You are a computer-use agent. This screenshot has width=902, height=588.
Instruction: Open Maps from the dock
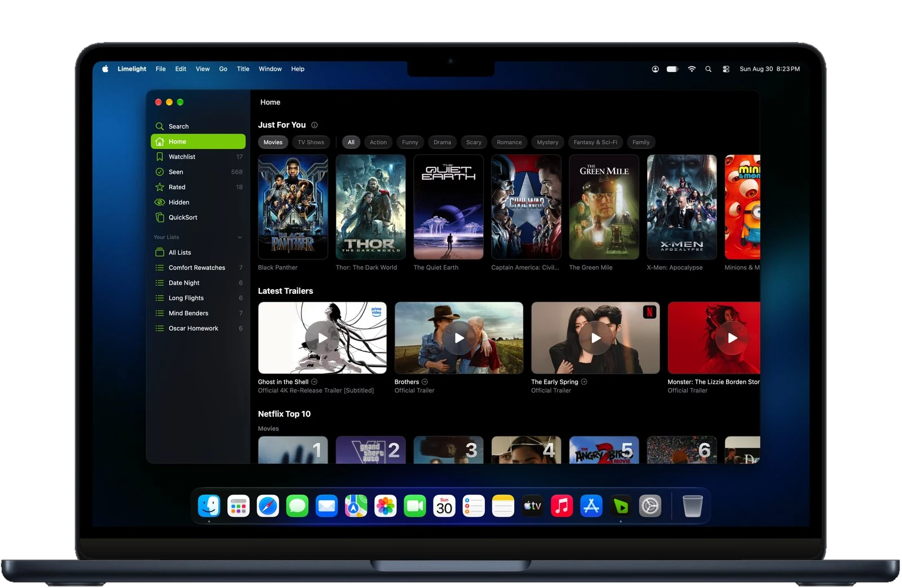tap(356, 506)
